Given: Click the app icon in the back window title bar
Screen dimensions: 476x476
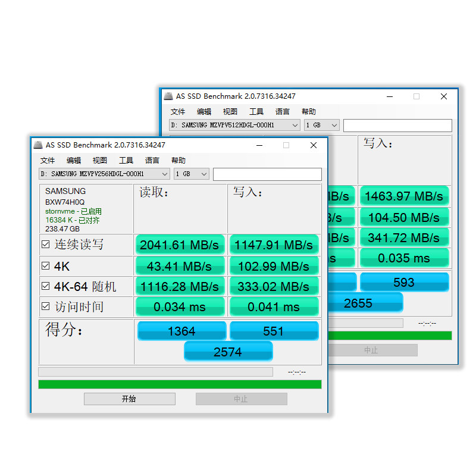Looking at the screenshot, I should 168,96.
